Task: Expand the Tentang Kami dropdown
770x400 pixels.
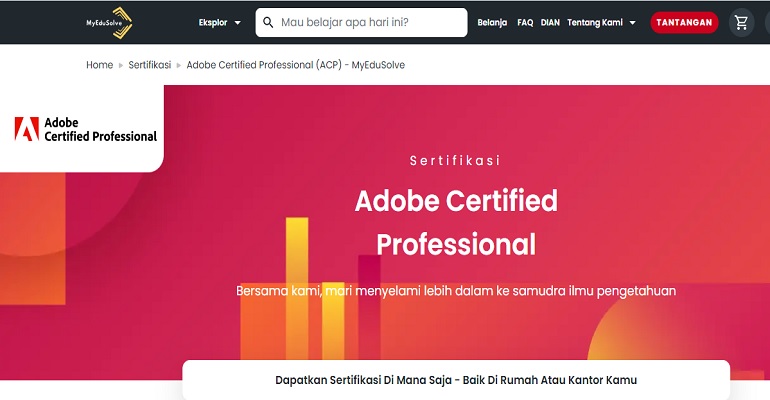Action: pos(602,23)
